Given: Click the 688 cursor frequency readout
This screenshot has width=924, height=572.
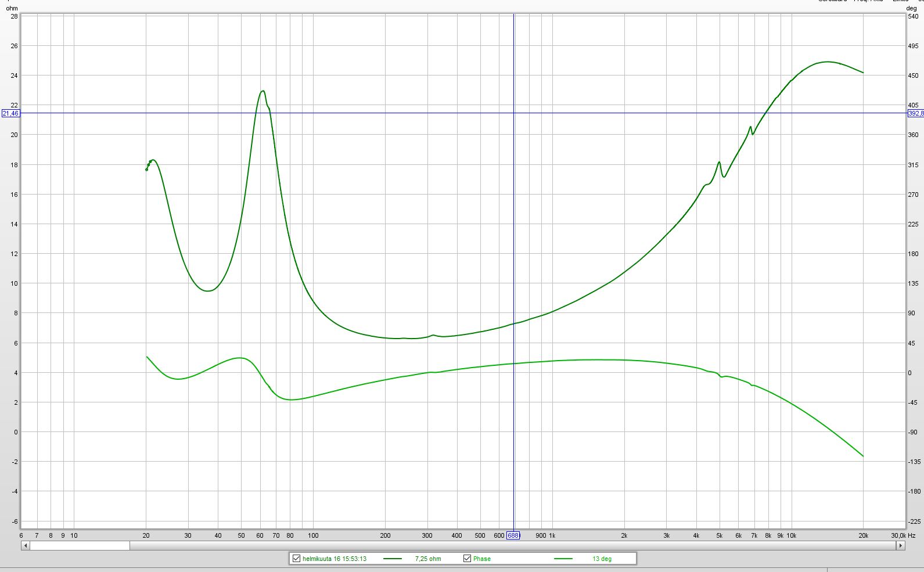Looking at the screenshot, I should (513, 535).
